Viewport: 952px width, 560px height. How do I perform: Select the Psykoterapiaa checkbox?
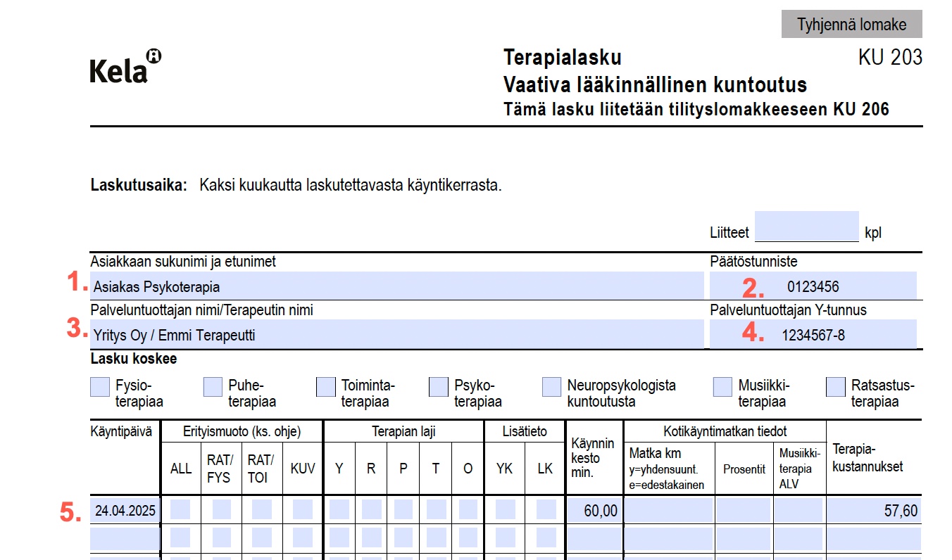(x=439, y=387)
